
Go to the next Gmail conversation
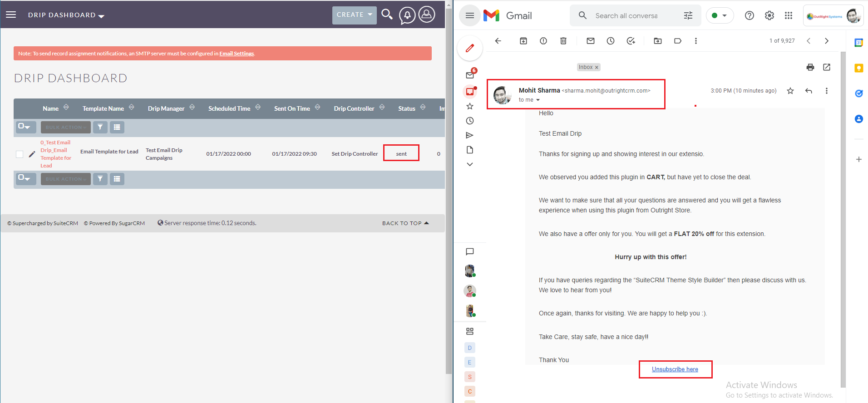click(x=827, y=41)
